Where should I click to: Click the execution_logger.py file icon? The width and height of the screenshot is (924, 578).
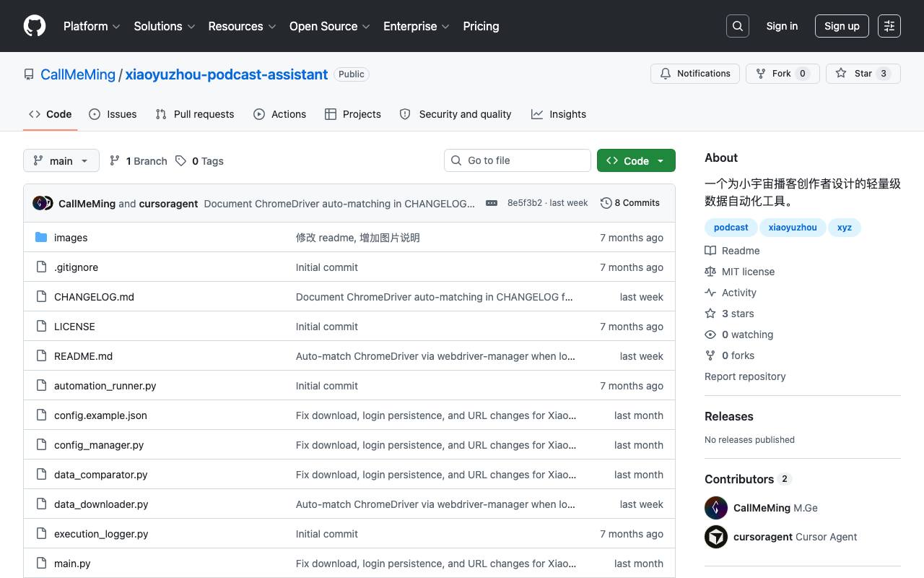41,534
